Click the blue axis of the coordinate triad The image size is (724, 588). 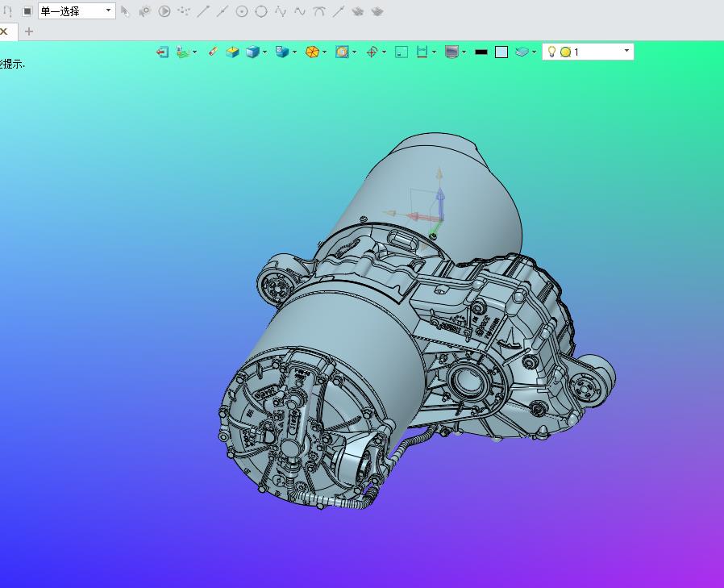coord(440,202)
